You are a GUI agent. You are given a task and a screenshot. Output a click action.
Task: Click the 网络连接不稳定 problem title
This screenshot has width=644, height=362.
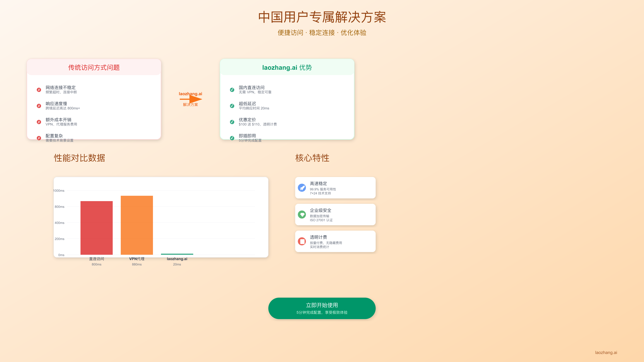click(61, 87)
